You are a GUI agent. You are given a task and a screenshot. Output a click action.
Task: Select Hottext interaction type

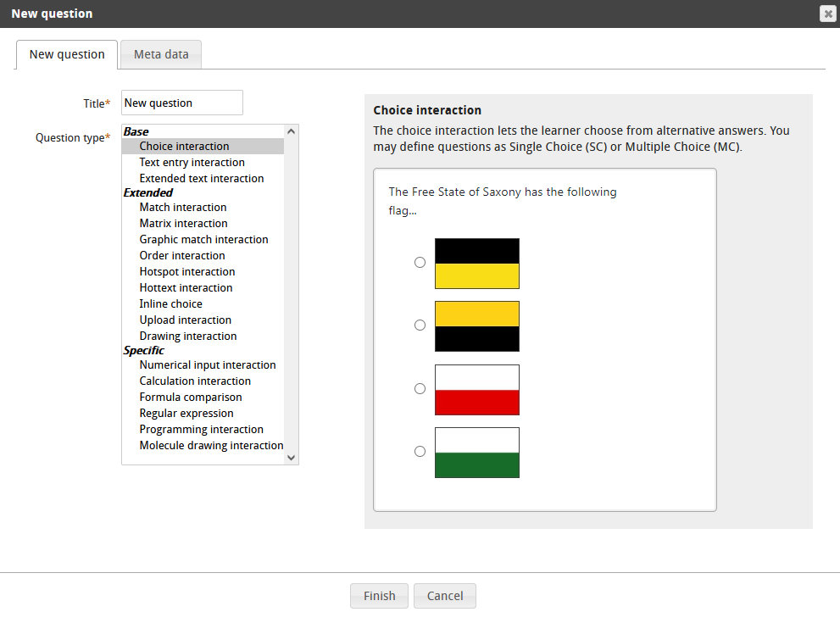[203, 287]
